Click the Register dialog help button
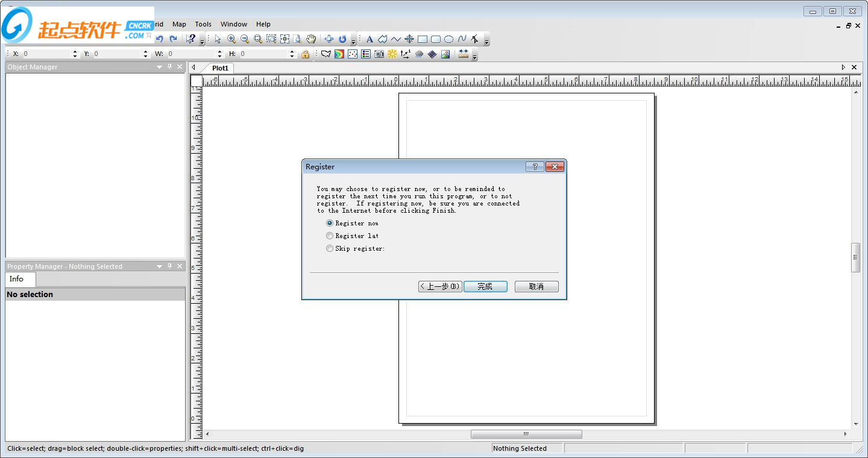The image size is (868, 458). click(x=535, y=167)
